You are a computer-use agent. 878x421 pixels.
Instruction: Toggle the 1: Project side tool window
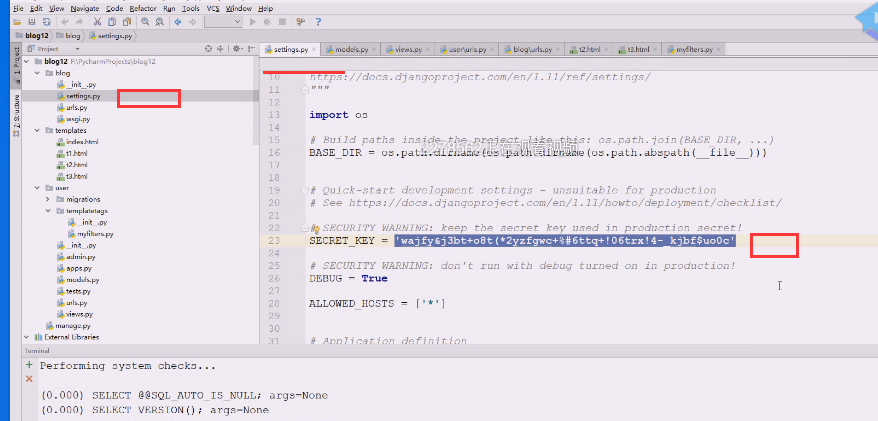[16, 65]
